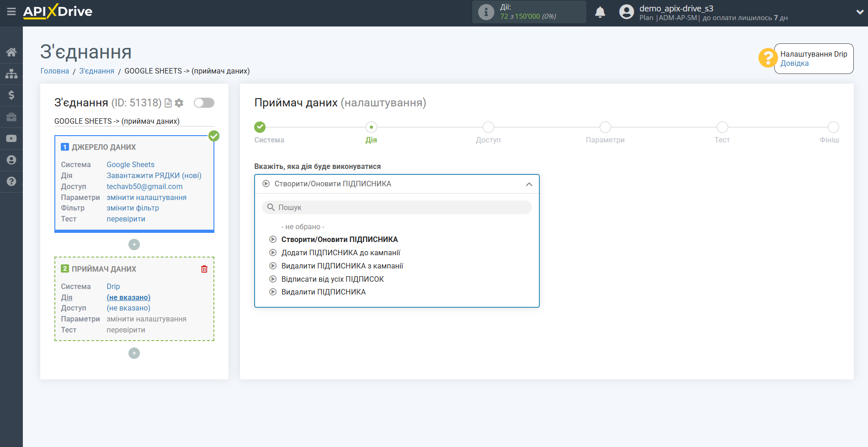This screenshot has width=868, height=447.
Task: Add a step after the data receiver
Action: [x=134, y=353]
